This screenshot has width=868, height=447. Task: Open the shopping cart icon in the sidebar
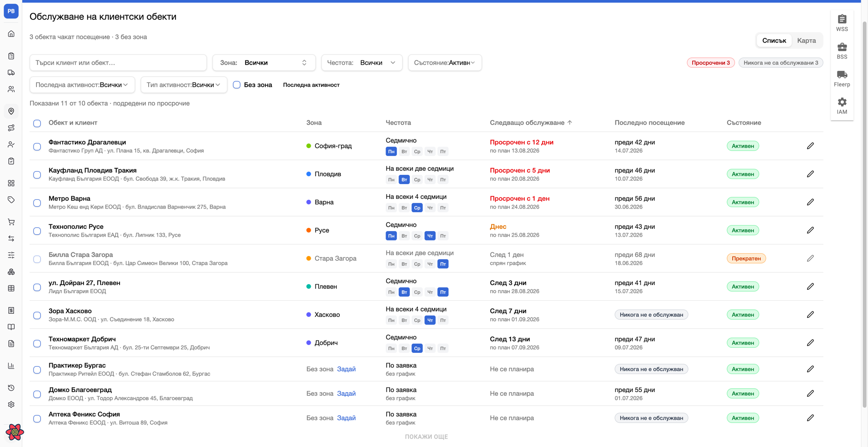point(11,222)
